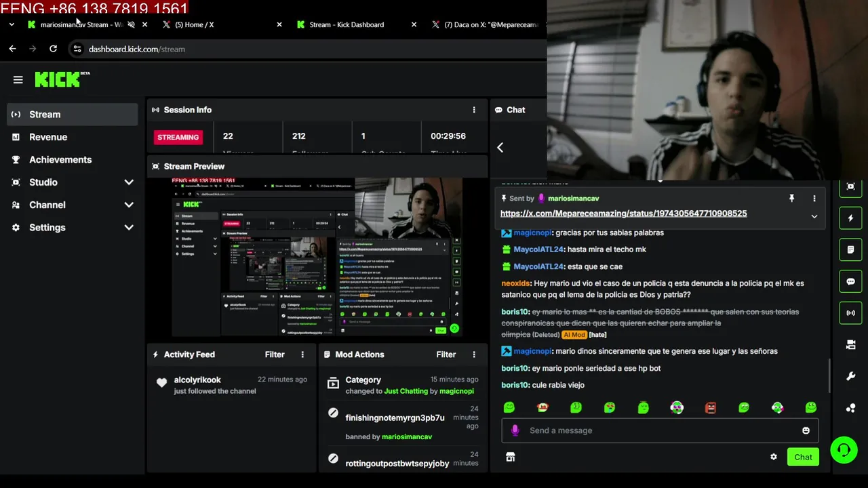The height and width of the screenshot is (488, 868).
Task: Toggle the broadcast signal panel icon
Action: pyautogui.click(x=851, y=313)
